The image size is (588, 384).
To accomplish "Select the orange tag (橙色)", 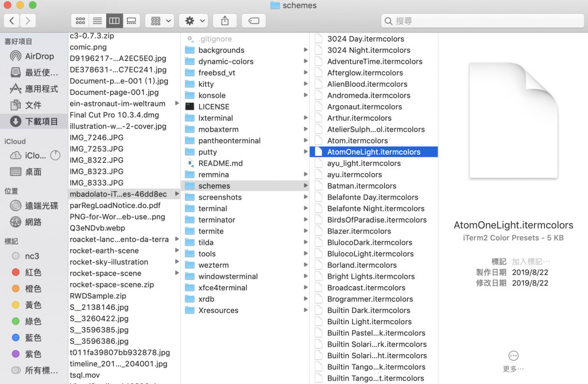I will [34, 289].
